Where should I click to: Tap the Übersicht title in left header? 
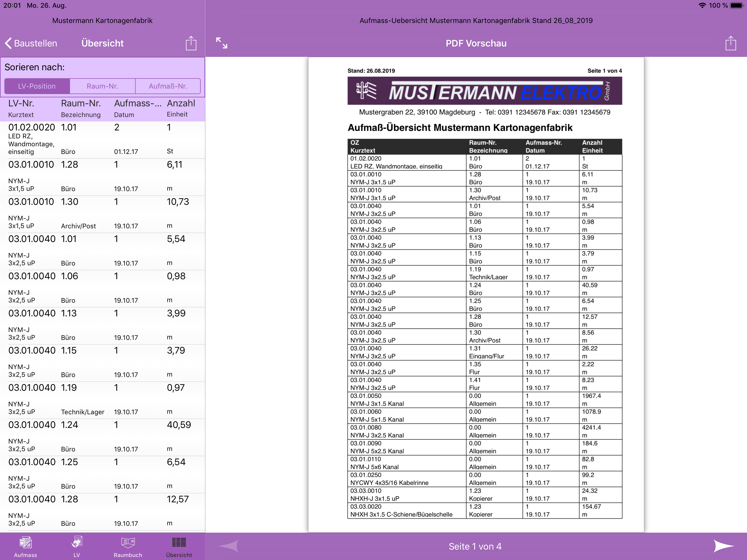tap(102, 43)
